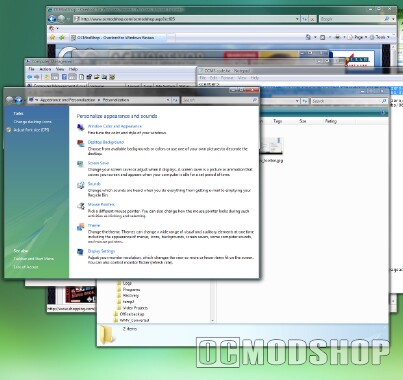The width and height of the screenshot is (403, 380).
Task: Click the Desktop Background icon
Action: click(81, 144)
